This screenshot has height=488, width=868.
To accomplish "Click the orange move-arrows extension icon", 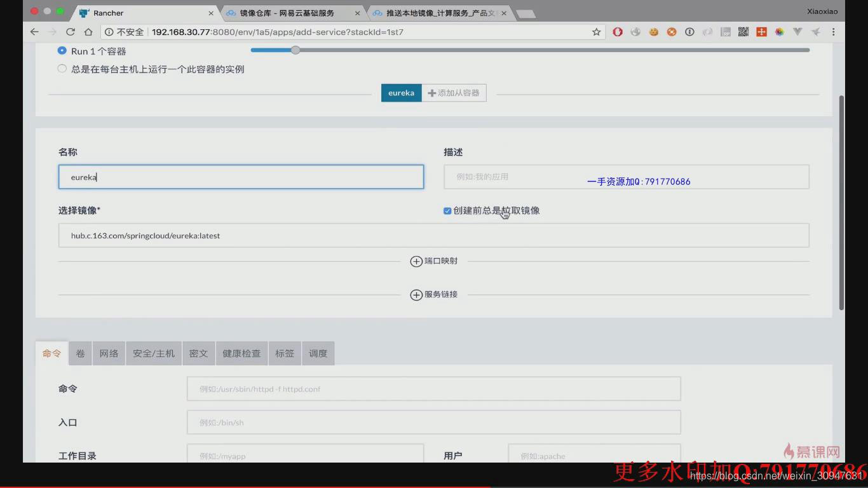I will point(761,32).
